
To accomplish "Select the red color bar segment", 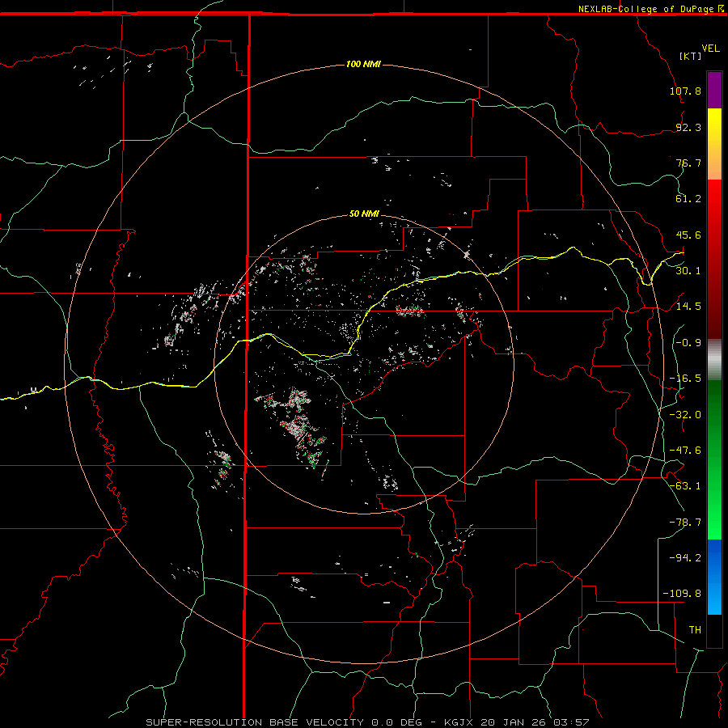I will tap(714, 259).
